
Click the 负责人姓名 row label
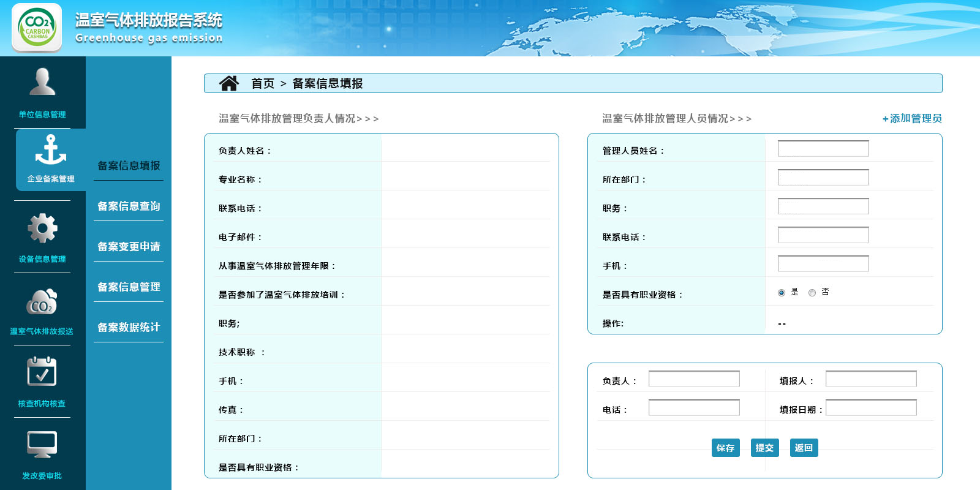click(x=245, y=151)
